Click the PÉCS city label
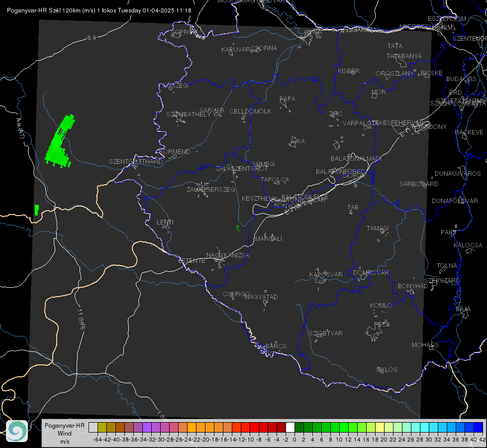 (x=382, y=324)
